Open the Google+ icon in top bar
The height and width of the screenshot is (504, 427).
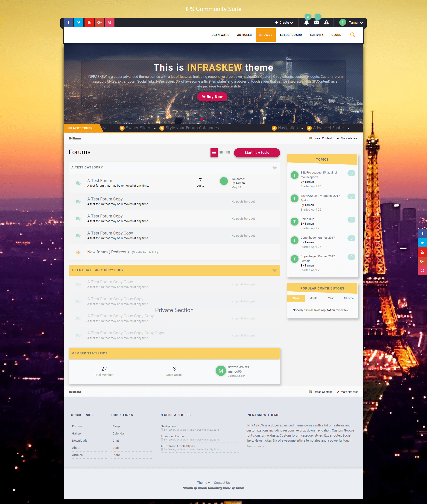99,23
